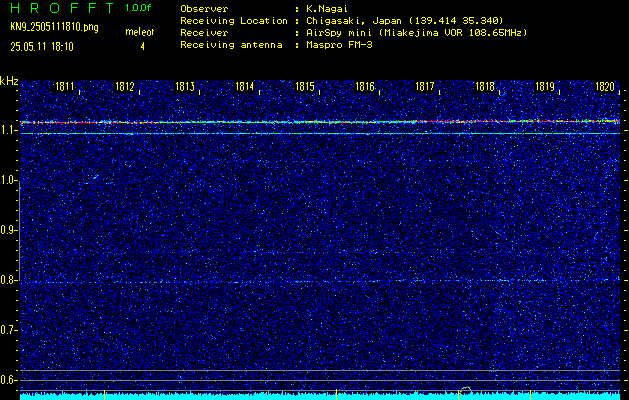Click the 1817 time marker
Screen dimensions: 629x400
click(x=425, y=86)
